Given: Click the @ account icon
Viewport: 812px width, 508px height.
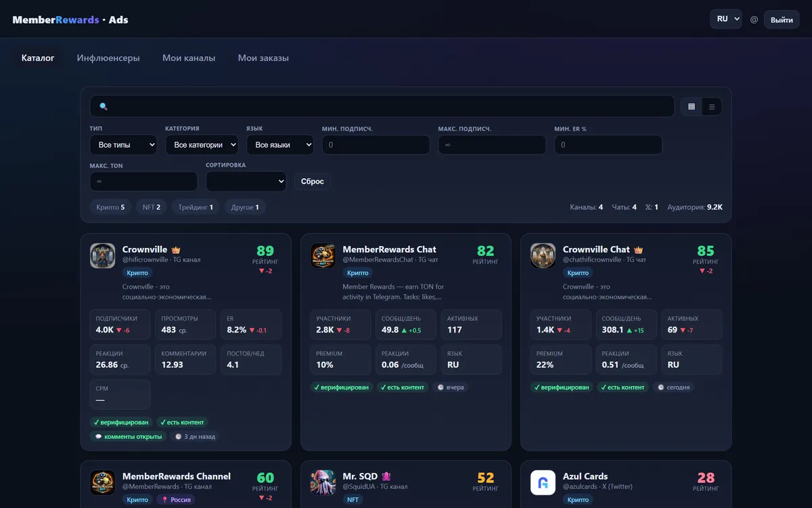Looking at the screenshot, I should point(754,20).
